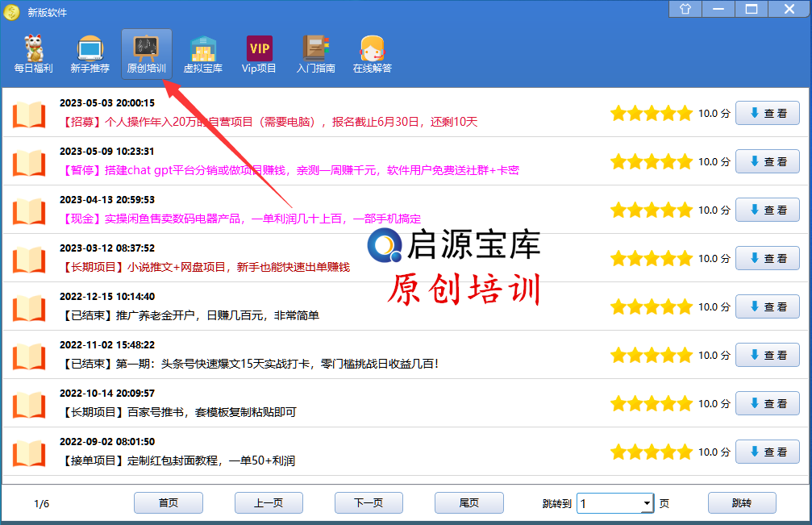Image resolution: width=812 pixels, height=525 pixels.
Task: Click book icon of 2023-05-09 entry
Action: tap(29, 162)
